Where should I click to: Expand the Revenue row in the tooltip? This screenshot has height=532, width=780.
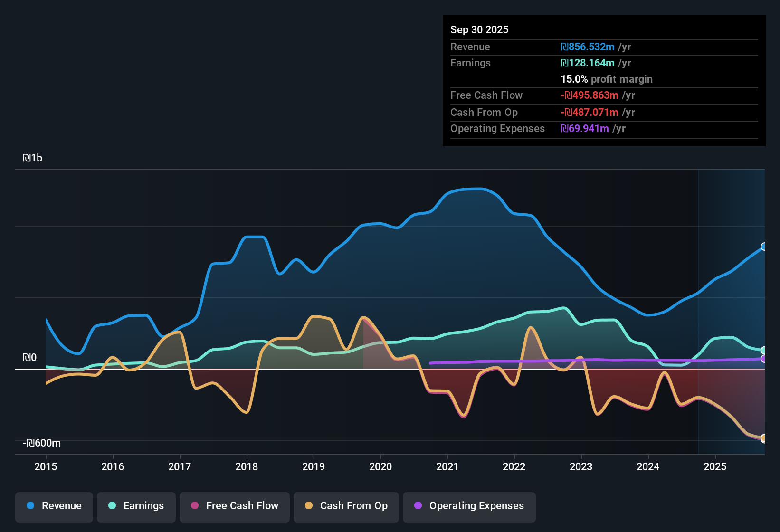(603, 47)
